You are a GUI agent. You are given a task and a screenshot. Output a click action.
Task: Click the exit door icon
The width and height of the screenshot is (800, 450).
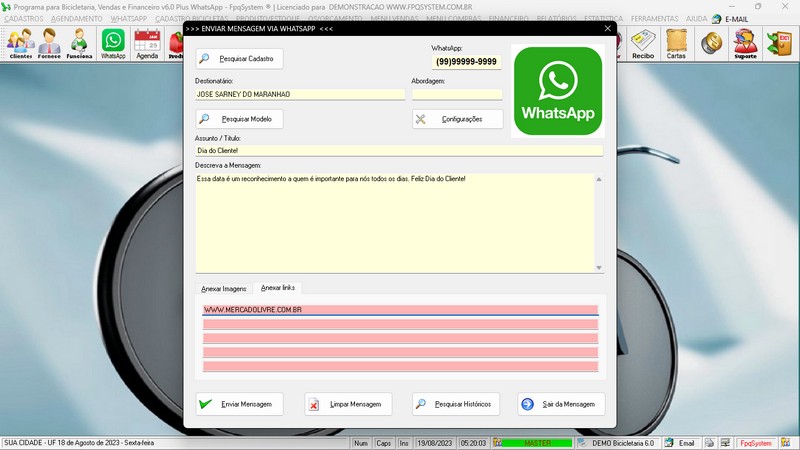(x=780, y=43)
